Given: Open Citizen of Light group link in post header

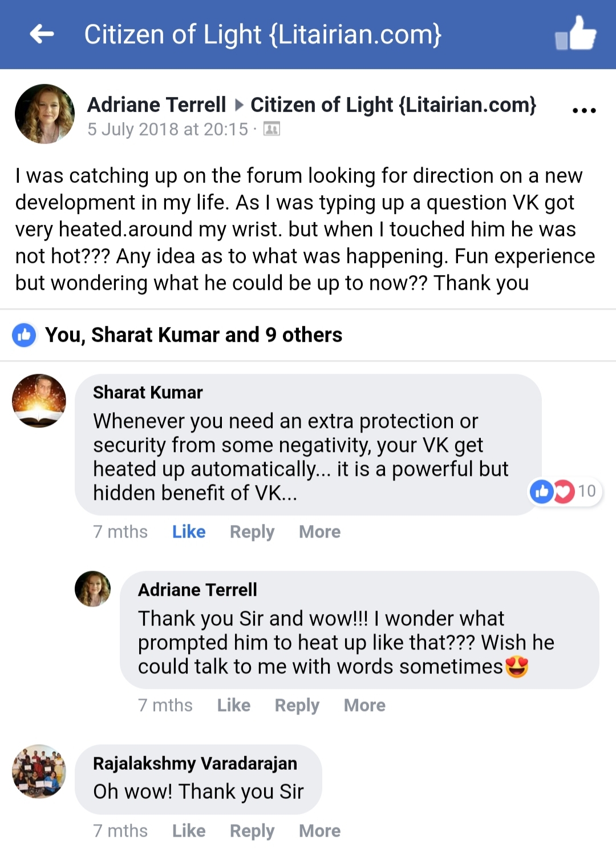Looking at the screenshot, I should coord(394,105).
